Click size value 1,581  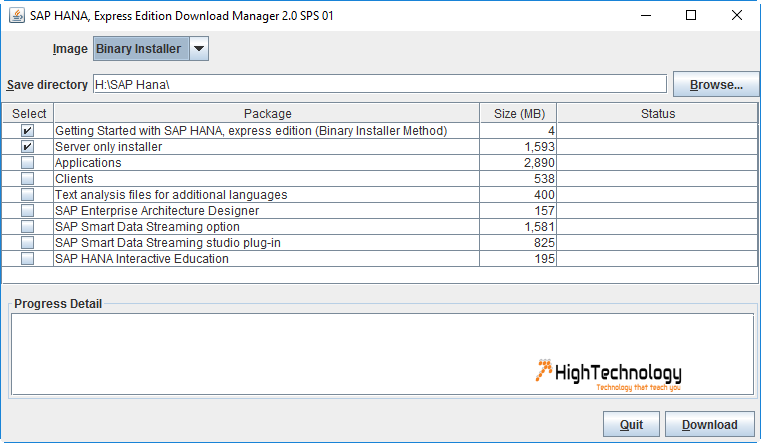pyautogui.click(x=539, y=227)
